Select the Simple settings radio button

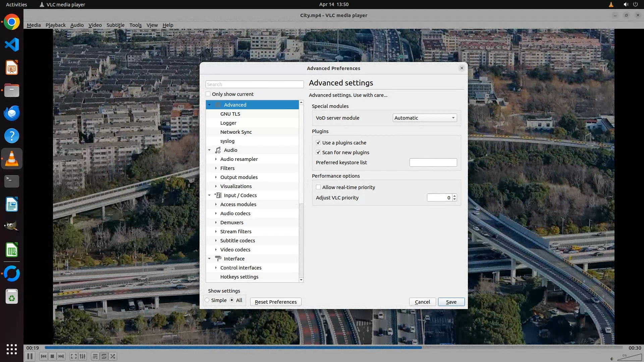pyautogui.click(x=207, y=300)
